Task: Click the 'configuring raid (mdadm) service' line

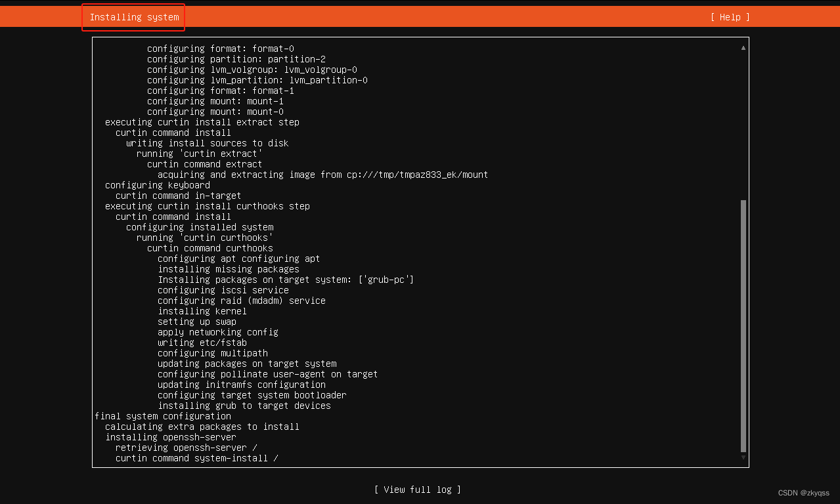Action: [x=241, y=301]
